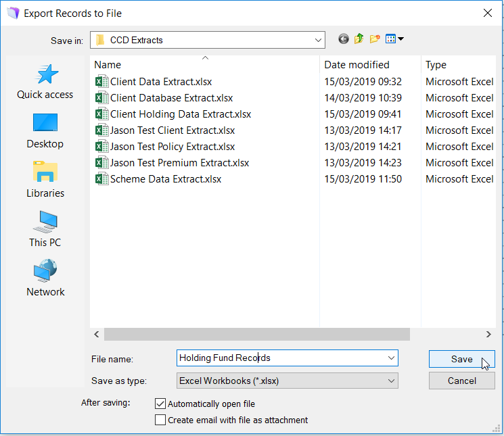Create a new folder

tap(375, 39)
